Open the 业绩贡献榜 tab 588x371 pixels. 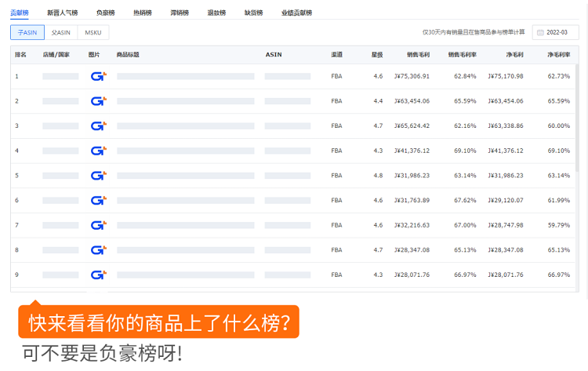point(296,13)
